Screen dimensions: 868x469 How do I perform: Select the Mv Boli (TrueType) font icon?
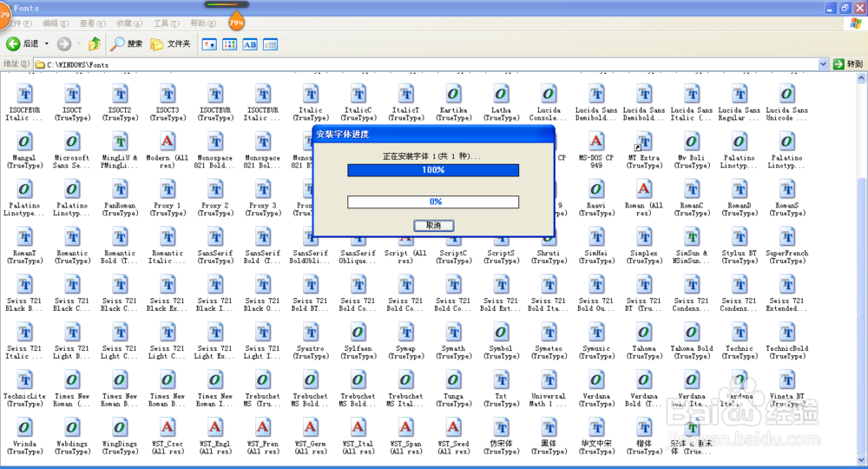tap(691, 142)
